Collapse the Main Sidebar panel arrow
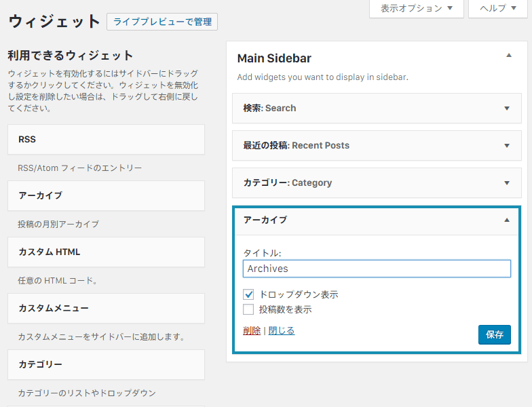Image resolution: width=532 pixels, height=407 pixels. click(x=509, y=56)
